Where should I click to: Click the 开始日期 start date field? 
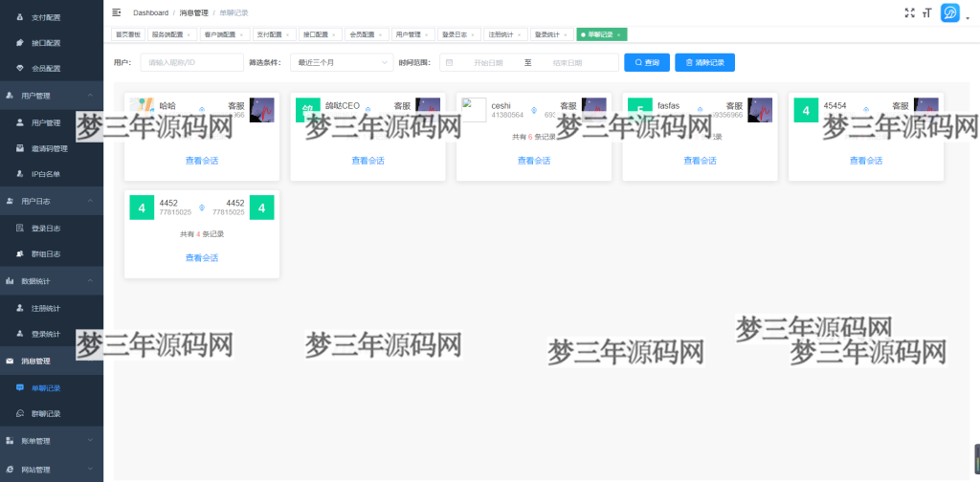(488, 62)
